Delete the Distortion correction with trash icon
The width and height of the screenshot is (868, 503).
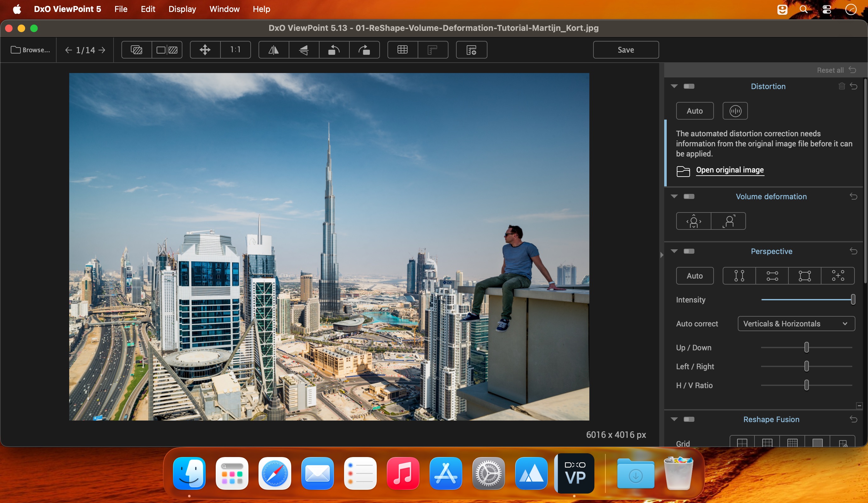point(842,86)
